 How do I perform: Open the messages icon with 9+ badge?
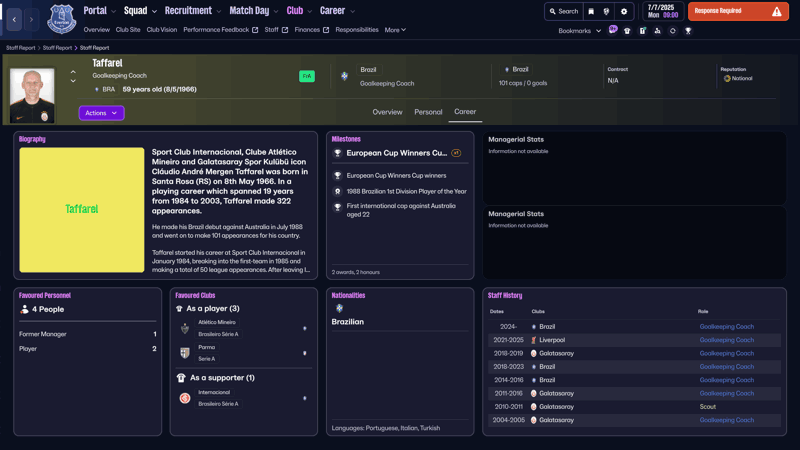(613, 30)
